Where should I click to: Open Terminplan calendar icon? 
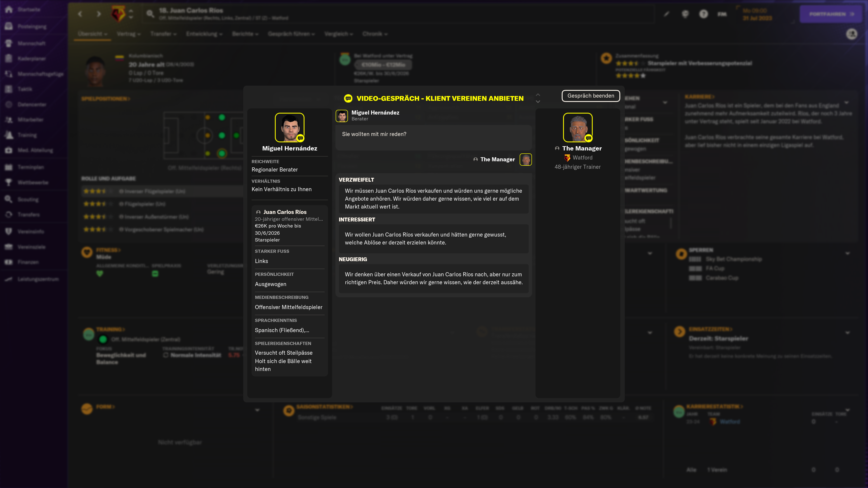click(9, 167)
